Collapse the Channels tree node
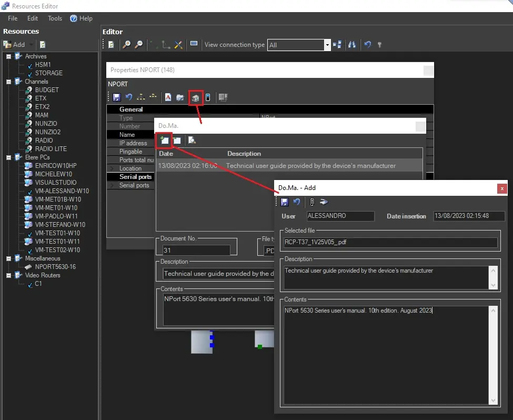The height and width of the screenshot is (420, 513). (x=8, y=82)
